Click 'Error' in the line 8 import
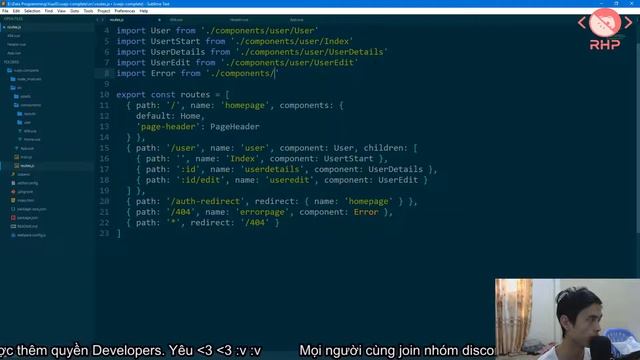The height and width of the screenshot is (360, 640). pyautogui.click(x=163, y=73)
